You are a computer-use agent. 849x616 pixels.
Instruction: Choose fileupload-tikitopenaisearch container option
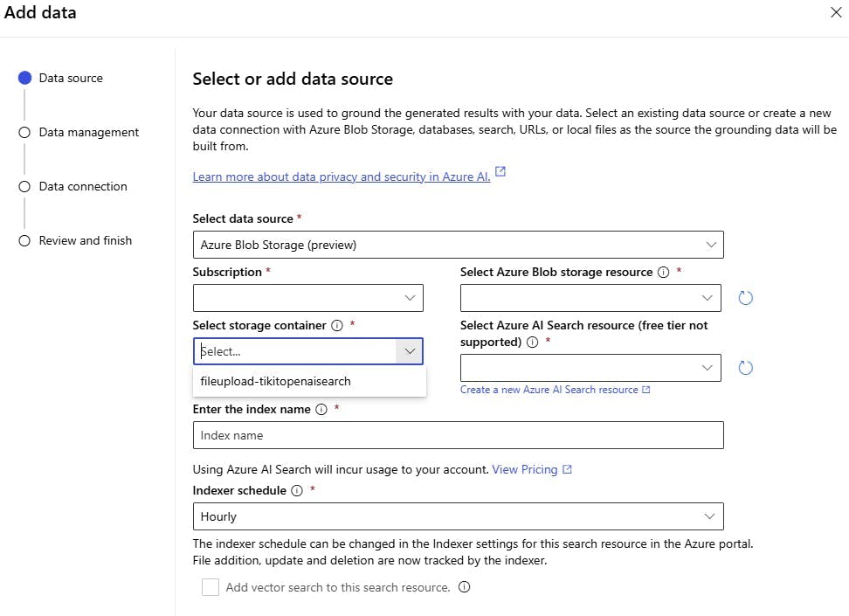(x=276, y=381)
